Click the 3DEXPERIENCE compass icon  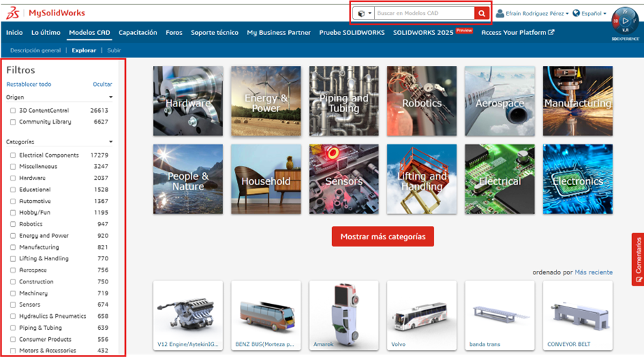[x=625, y=22]
